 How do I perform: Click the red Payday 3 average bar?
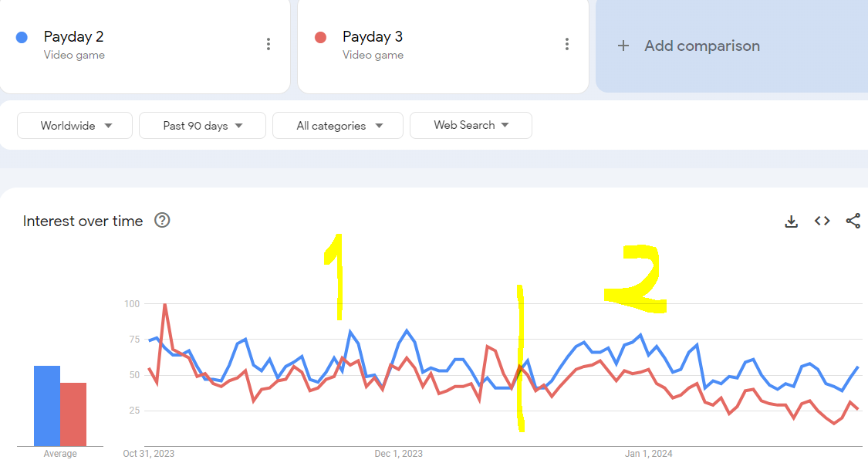73,414
